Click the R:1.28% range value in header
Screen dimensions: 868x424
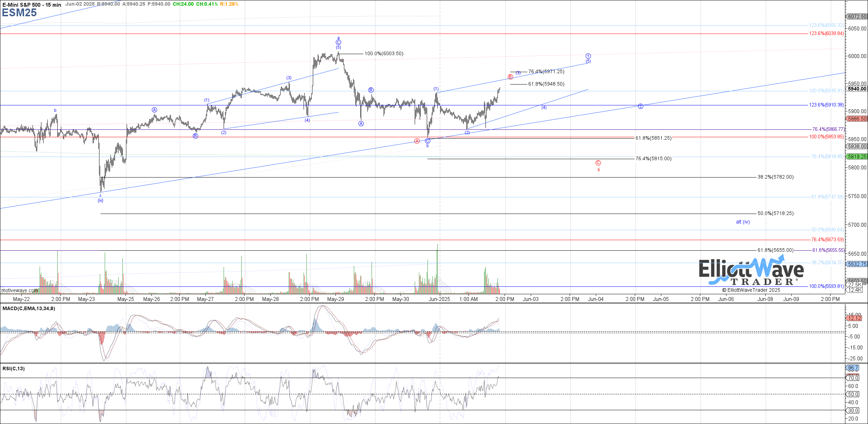coord(229,4)
